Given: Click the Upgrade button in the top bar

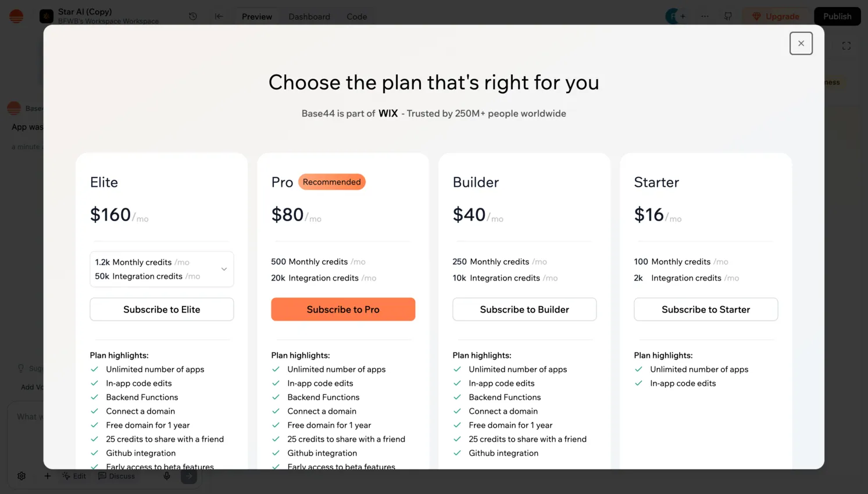Looking at the screenshot, I should tap(776, 16).
